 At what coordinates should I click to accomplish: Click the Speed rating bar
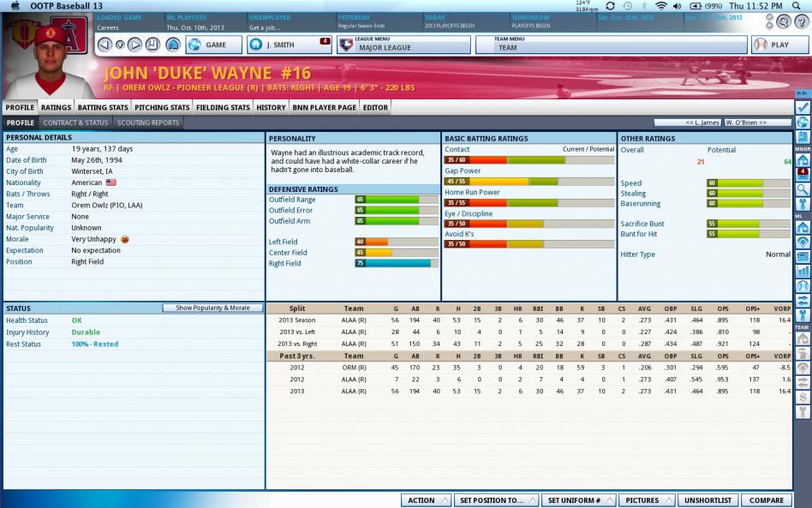(x=749, y=182)
